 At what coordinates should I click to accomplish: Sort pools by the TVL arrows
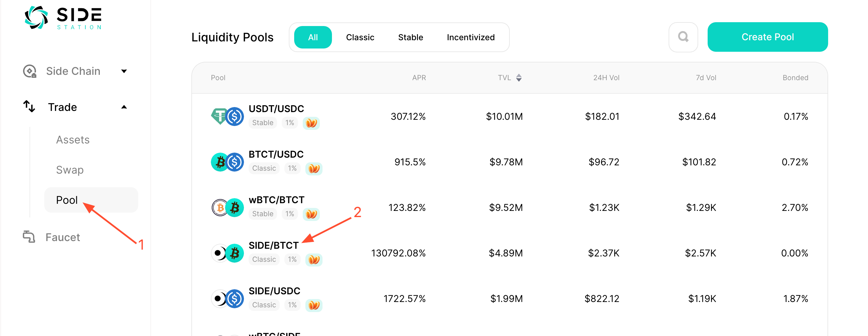(519, 77)
